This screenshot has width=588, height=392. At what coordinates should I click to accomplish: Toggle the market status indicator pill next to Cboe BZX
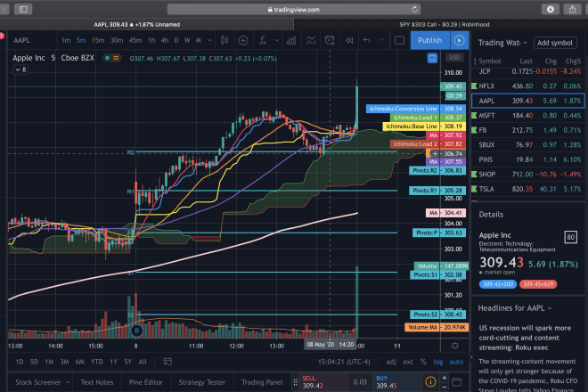point(111,58)
